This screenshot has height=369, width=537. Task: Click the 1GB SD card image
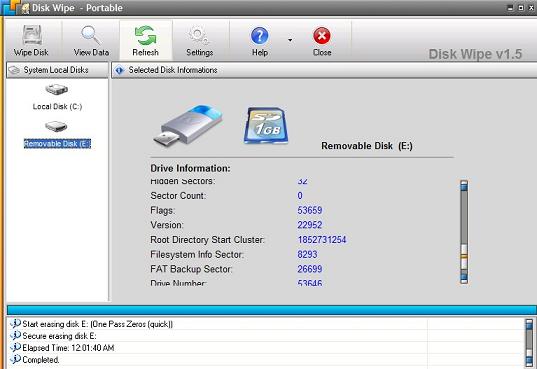click(266, 125)
